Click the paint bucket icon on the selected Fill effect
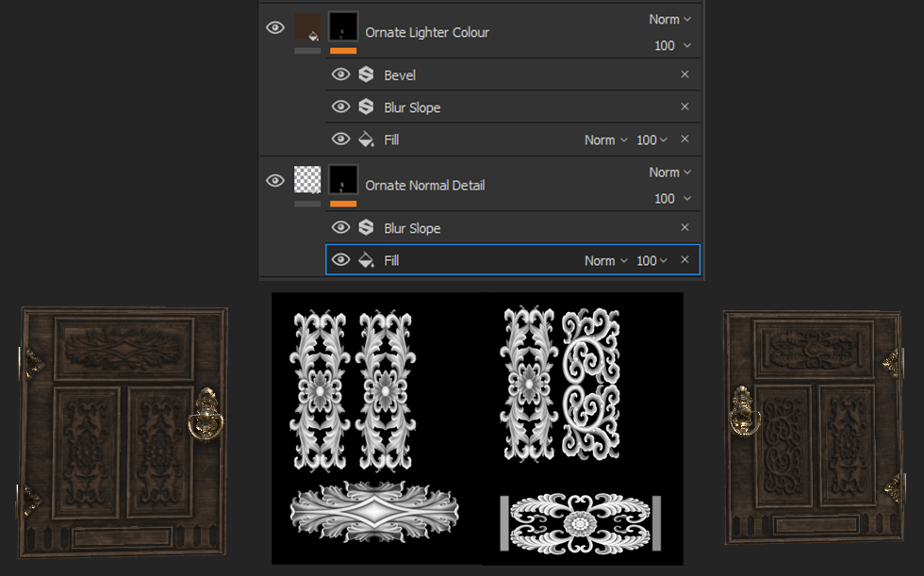The width and height of the screenshot is (924, 576). click(366, 260)
